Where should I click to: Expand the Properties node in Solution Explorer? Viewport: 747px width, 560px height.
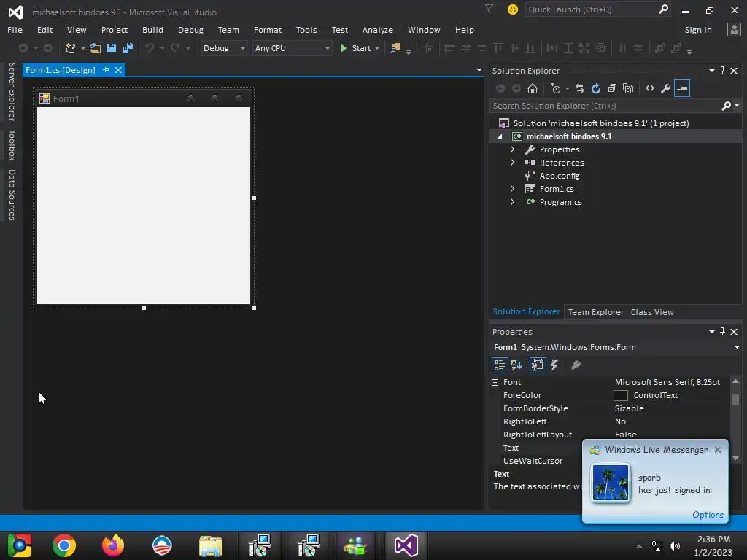(512, 149)
